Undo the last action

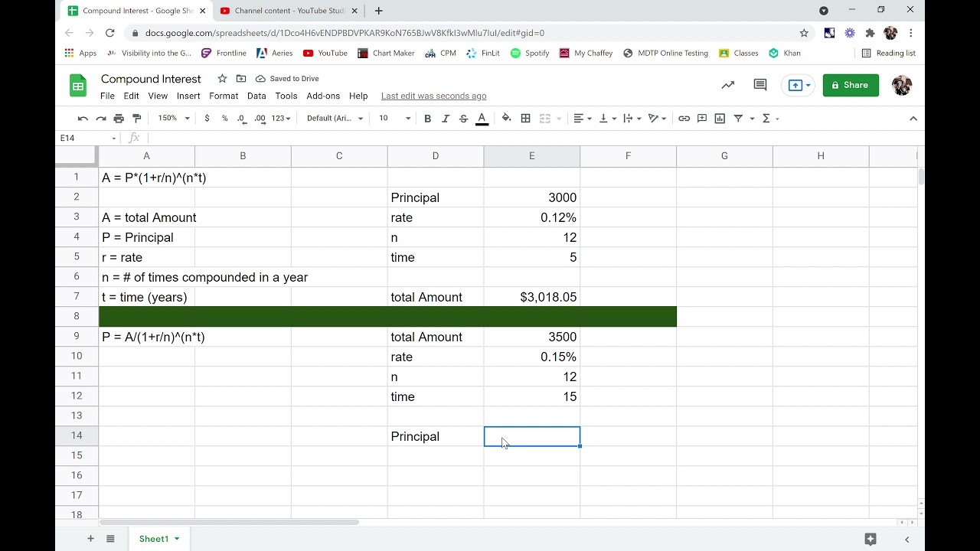(83, 118)
